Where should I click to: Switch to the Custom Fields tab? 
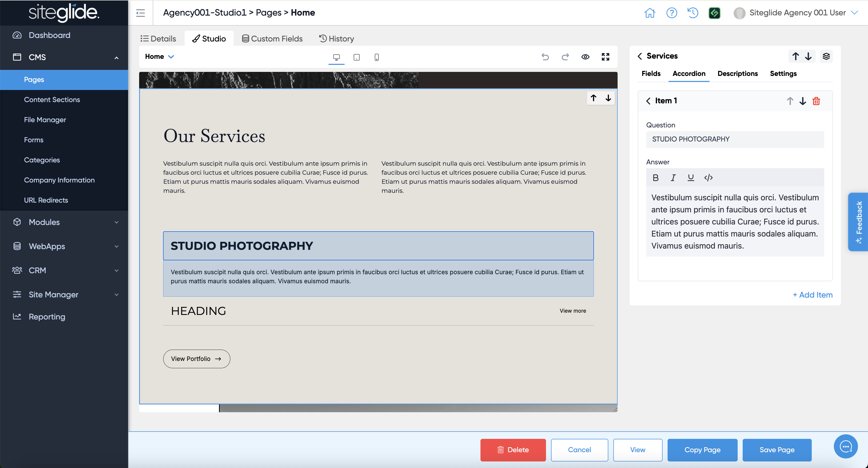(272, 39)
